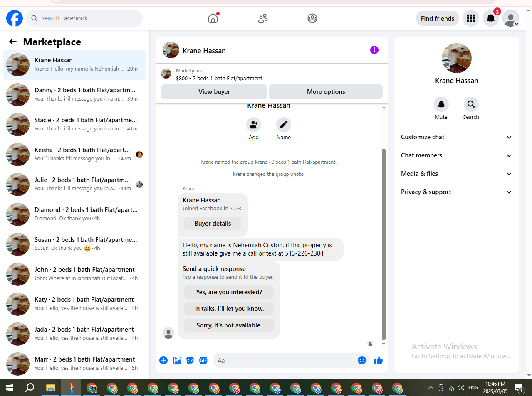Send a thumbs-up like
Screen dimensions: 532x396
tap(378, 360)
